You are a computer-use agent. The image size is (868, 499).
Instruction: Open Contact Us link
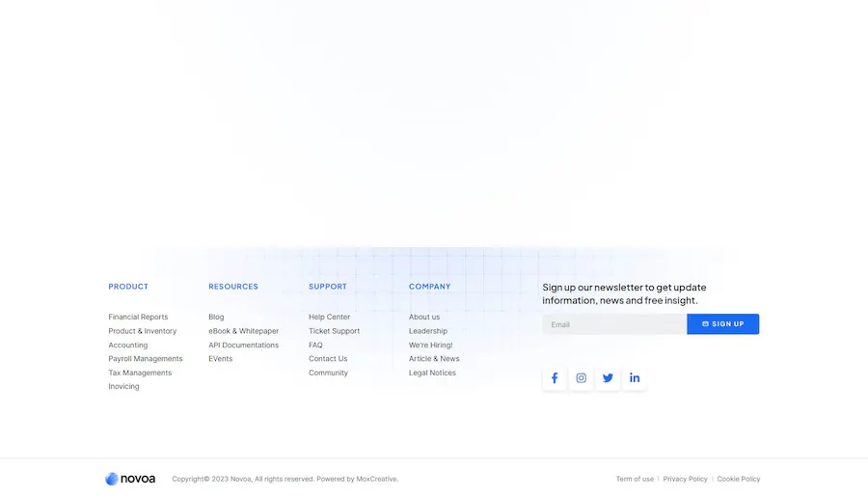coord(328,359)
